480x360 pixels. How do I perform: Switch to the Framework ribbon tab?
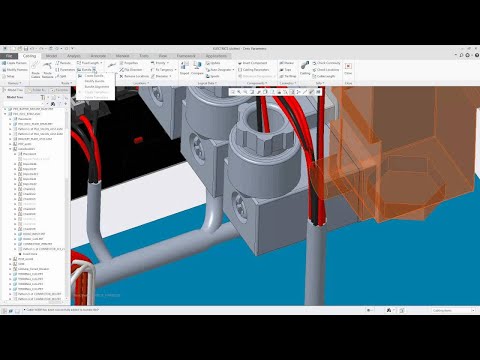(186, 56)
